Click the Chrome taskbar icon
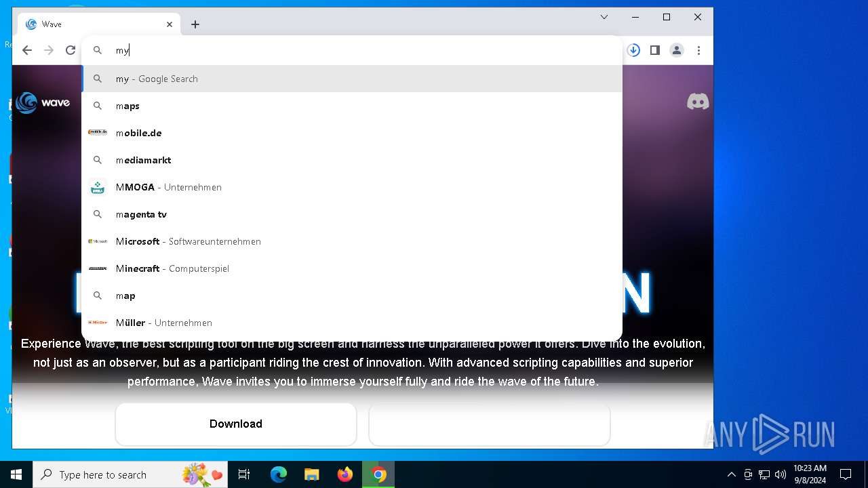The image size is (868, 488). coord(378,474)
